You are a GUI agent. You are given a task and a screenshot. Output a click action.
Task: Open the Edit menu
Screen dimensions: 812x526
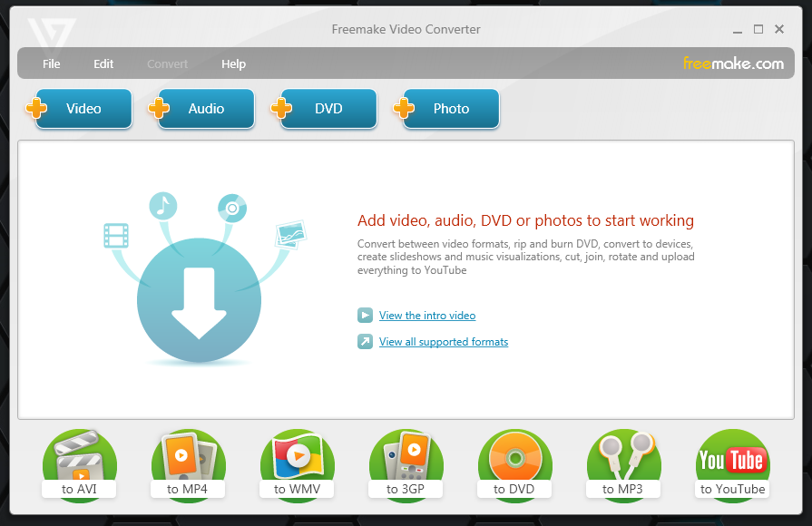[x=103, y=63]
